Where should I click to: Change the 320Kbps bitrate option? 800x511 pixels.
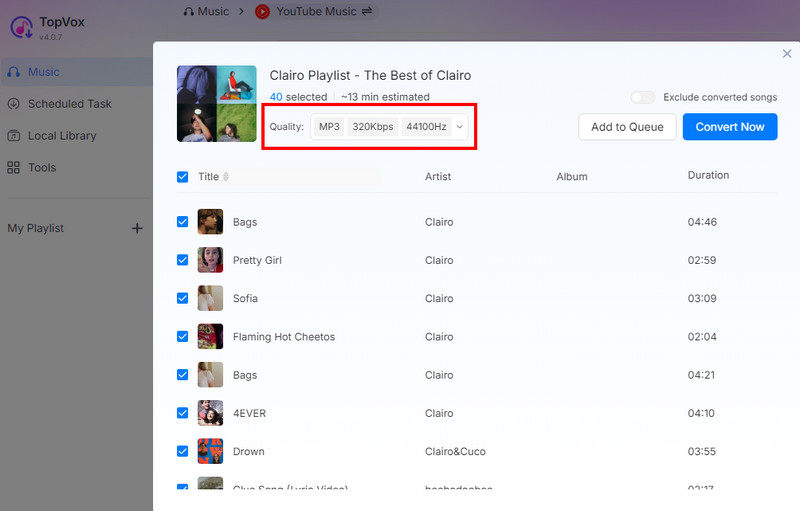point(372,127)
